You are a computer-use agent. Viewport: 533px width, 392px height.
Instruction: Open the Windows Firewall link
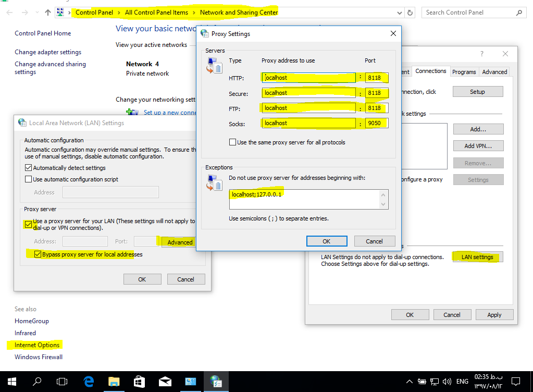pyautogui.click(x=39, y=357)
